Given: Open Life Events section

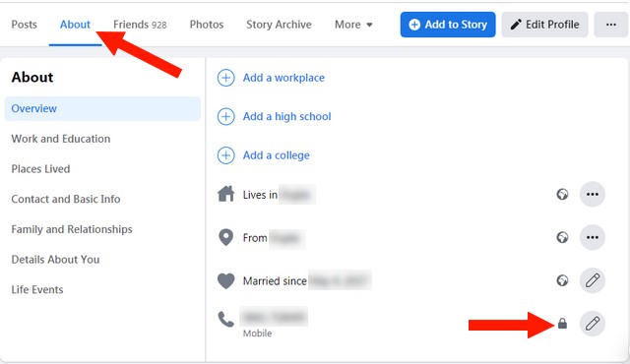Looking at the screenshot, I should click(x=37, y=289).
